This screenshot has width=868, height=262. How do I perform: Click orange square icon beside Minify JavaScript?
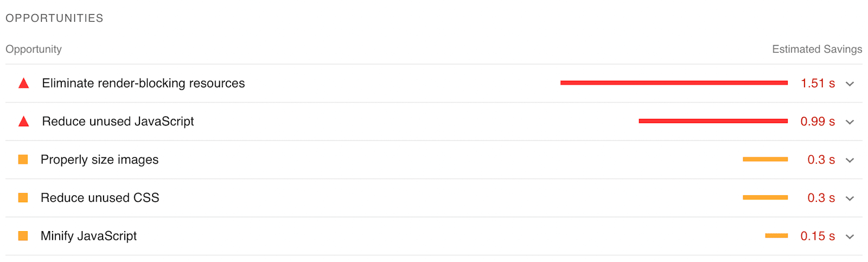(x=23, y=236)
